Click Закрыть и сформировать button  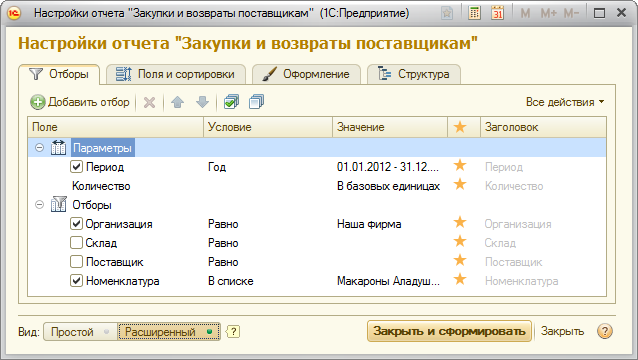point(449,331)
